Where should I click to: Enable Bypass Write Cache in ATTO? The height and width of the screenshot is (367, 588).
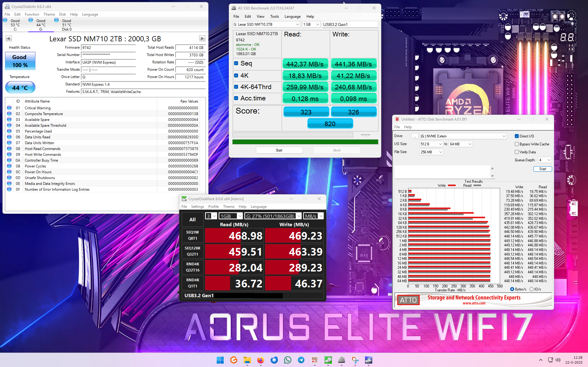pyautogui.click(x=517, y=144)
